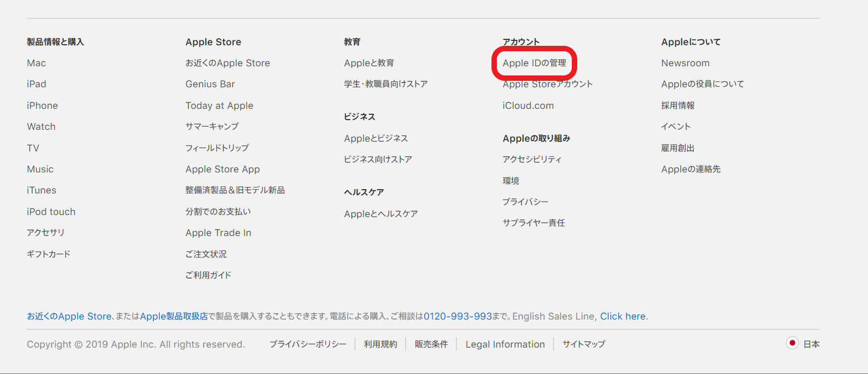Open the Genius Bar link
Image resolution: width=868 pixels, height=374 pixels.
[210, 84]
